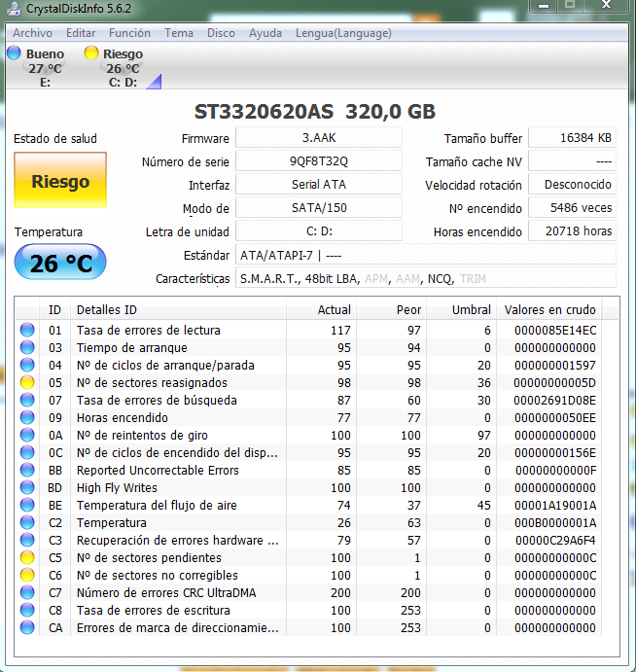Click the power-on count value 5486 veces
The width and height of the screenshot is (636, 672).
pyautogui.click(x=572, y=208)
